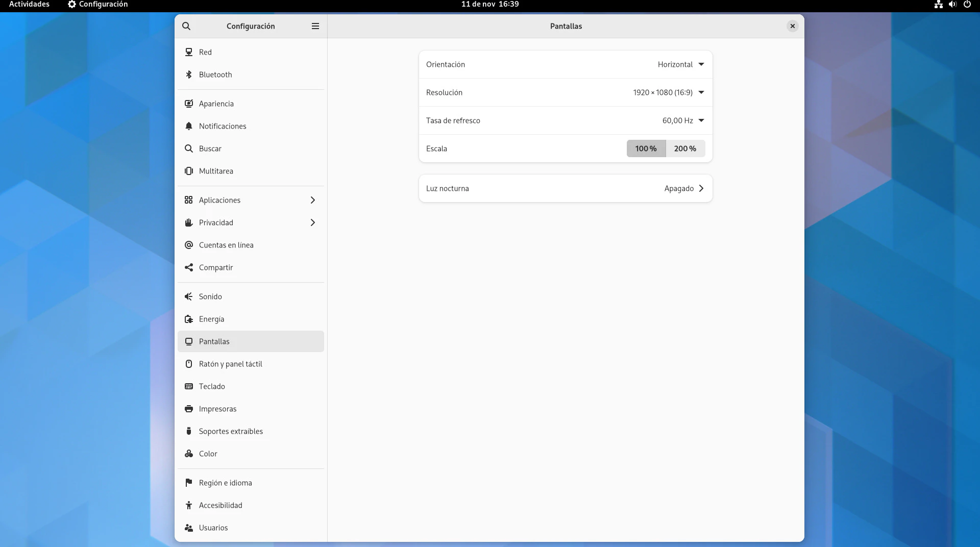The image size is (980, 547).
Task: Click the Notificaciones bell icon
Action: point(189,126)
